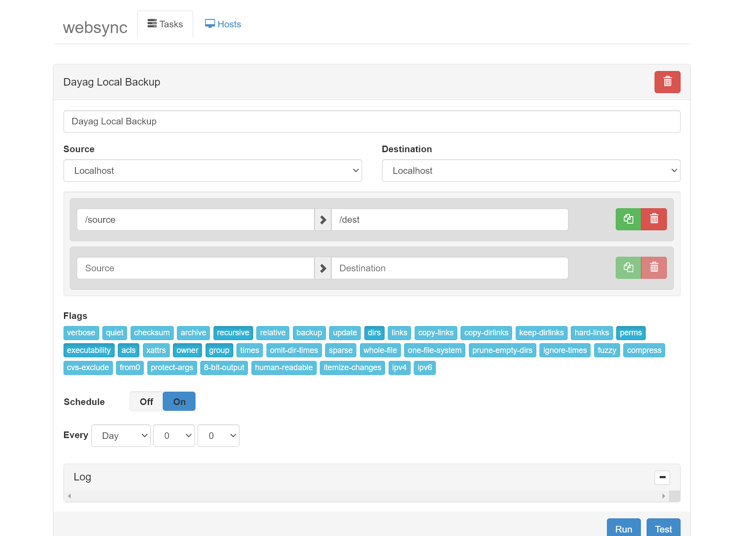Click the copy icon on the empty path row

[628, 268]
